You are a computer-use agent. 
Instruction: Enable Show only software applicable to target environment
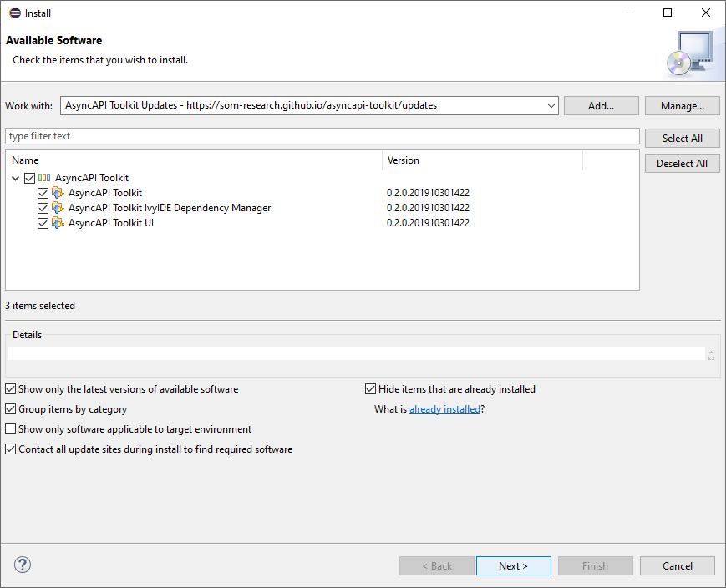click(10, 429)
